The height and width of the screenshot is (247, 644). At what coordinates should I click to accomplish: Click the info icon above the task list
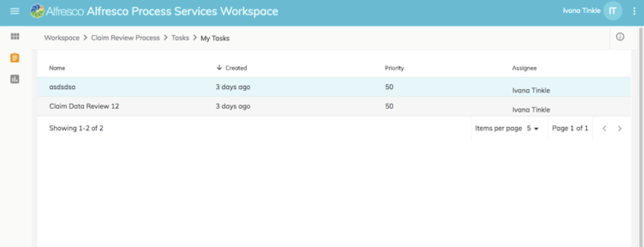tap(619, 37)
